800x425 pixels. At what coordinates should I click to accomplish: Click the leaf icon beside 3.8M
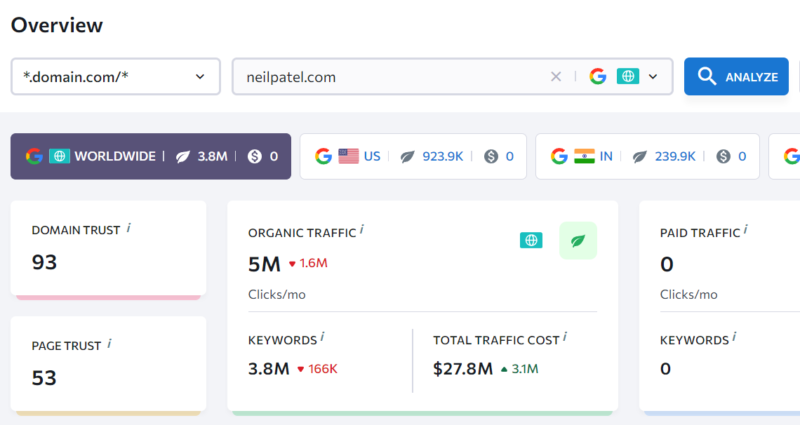pos(183,157)
